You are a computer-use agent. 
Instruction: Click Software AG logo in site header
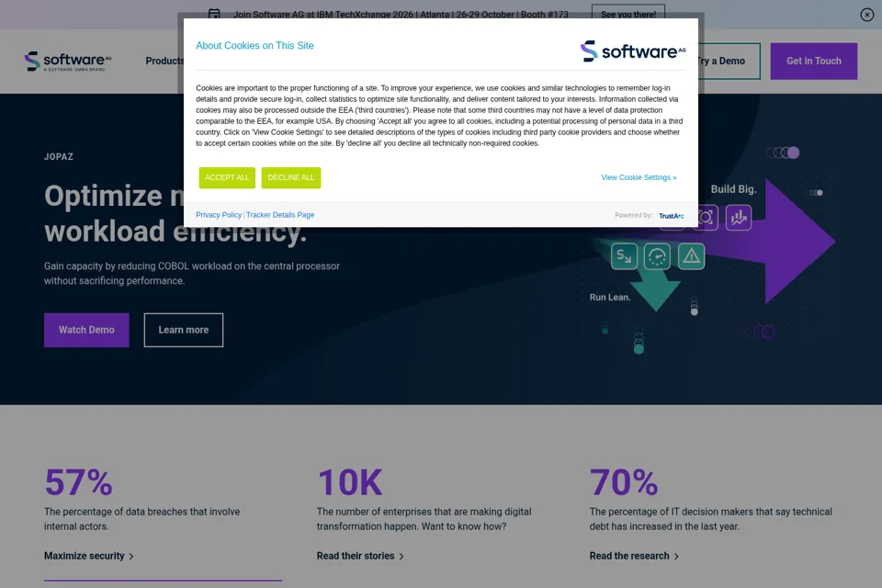[68, 61]
